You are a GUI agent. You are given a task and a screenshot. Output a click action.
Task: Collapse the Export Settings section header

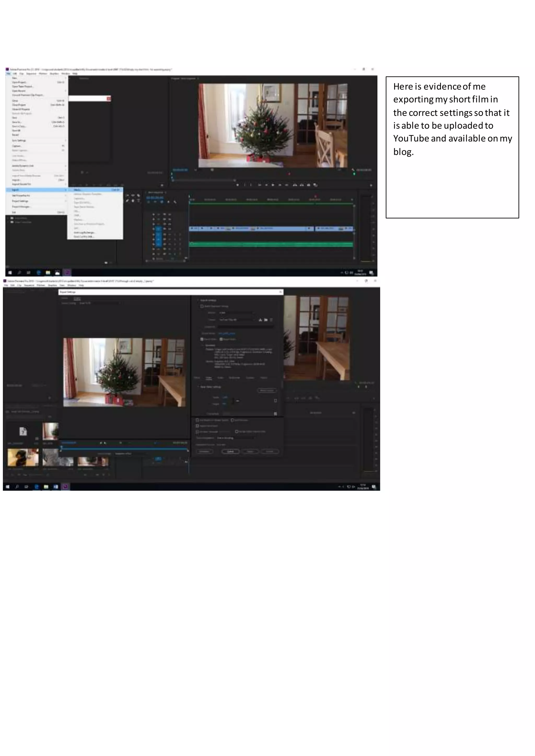tap(198, 300)
